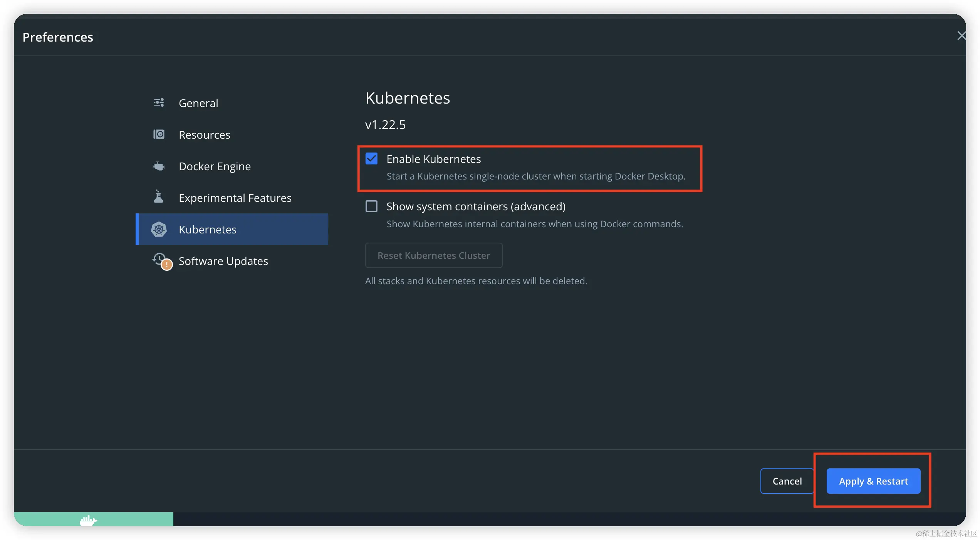
Task: Click Reset Kubernetes Cluster button
Action: click(x=433, y=255)
